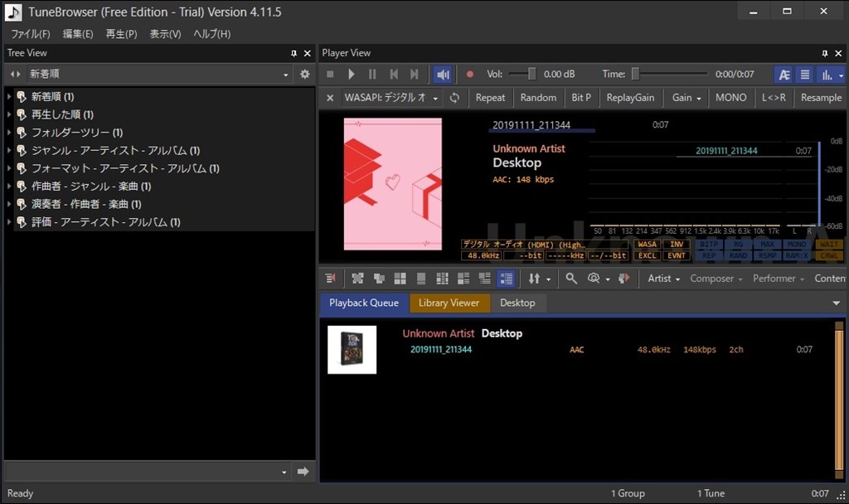Viewport: 849px width, 504px height.
Task: Open the ファイル(F) menu
Action: point(31,33)
